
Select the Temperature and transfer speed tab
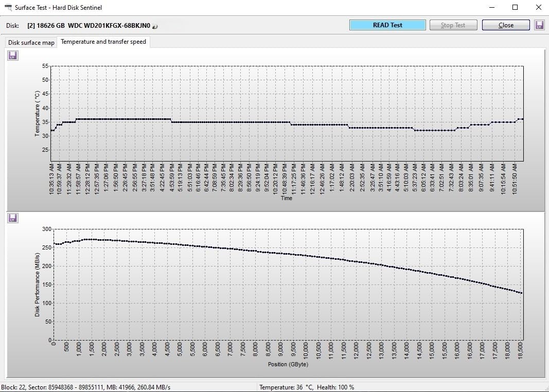pyautogui.click(x=103, y=42)
